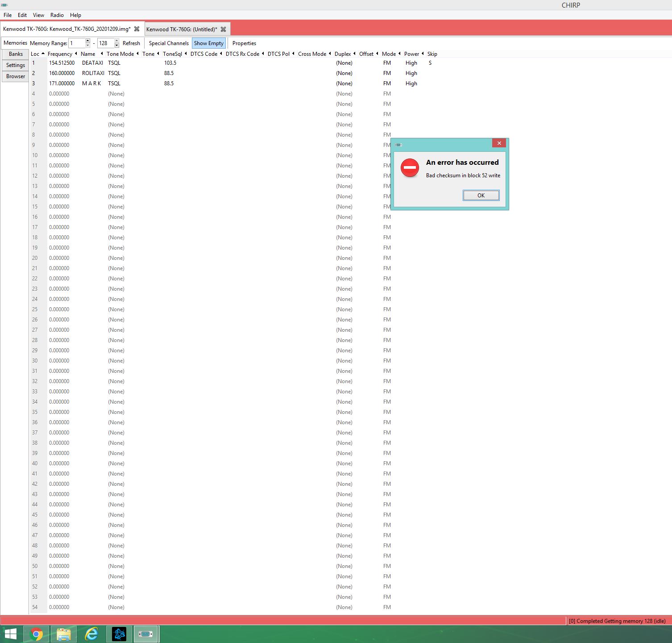Viewport: 672px width, 643px height.
Task: Sort by Tone Mode column header
Action: tap(120, 54)
